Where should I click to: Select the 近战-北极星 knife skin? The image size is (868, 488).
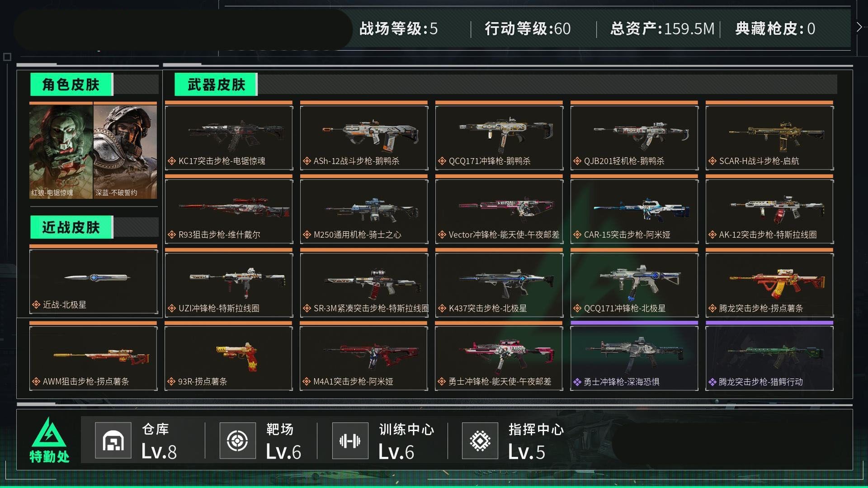point(94,280)
